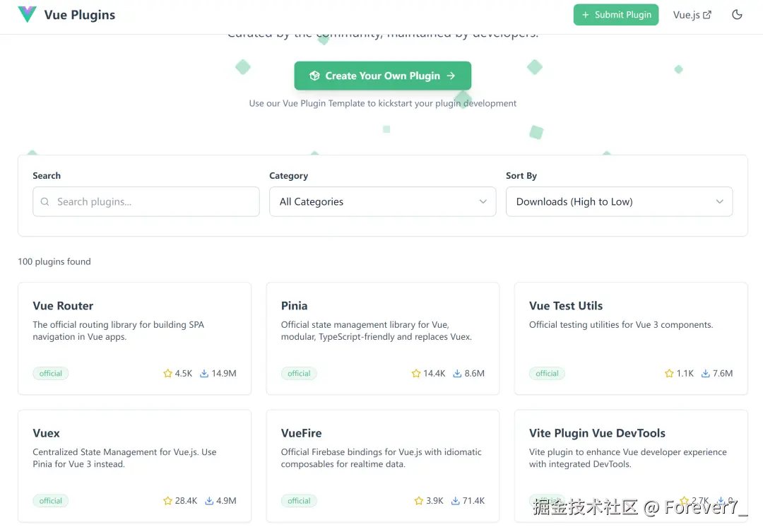Image resolution: width=763 pixels, height=532 pixels.
Task: Click download icon on VueFire card
Action: click(x=456, y=501)
